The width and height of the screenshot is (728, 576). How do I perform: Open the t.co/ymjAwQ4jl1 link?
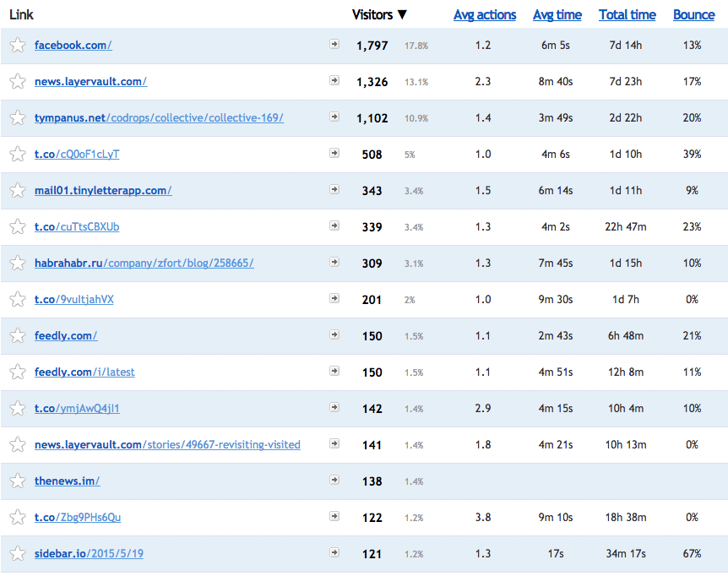tap(77, 408)
